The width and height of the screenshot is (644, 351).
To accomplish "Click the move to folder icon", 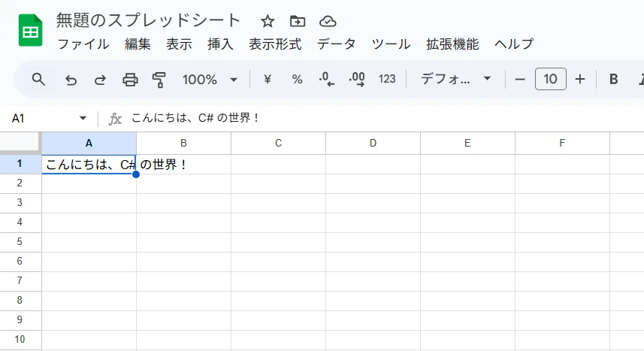I will 298,21.
